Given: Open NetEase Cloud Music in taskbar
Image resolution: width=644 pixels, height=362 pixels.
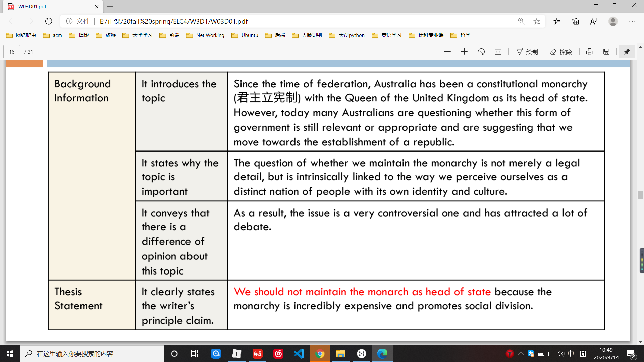Looking at the screenshot, I should point(278,354).
